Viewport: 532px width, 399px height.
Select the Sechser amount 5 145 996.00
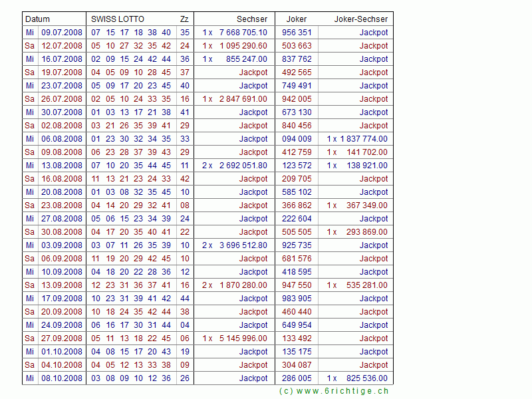click(243, 338)
